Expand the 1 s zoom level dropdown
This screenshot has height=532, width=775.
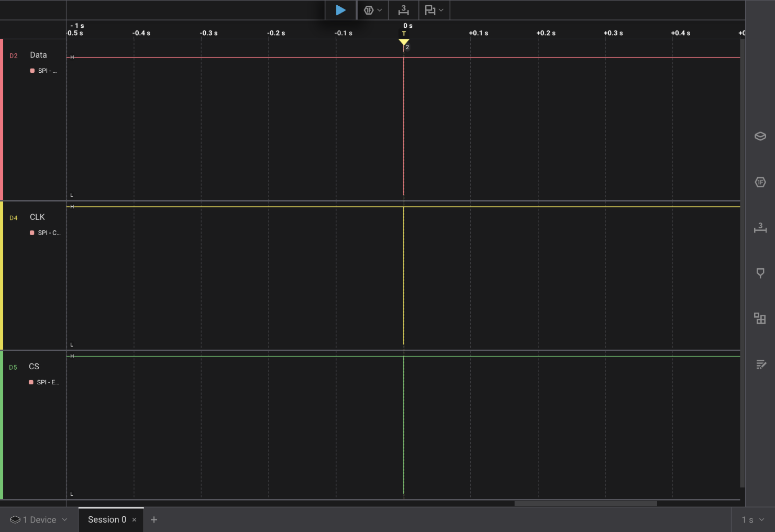pyautogui.click(x=751, y=519)
